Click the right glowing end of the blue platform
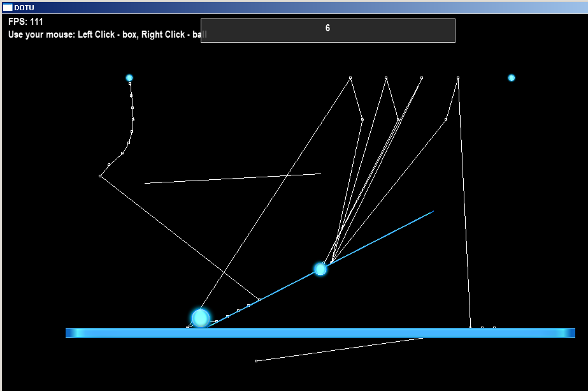The image size is (588, 391). 567,333
